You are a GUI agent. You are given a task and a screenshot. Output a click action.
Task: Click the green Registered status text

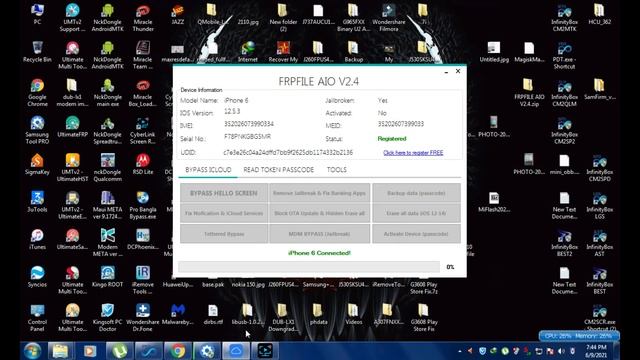pyautogui.click(x=392, y=139)
